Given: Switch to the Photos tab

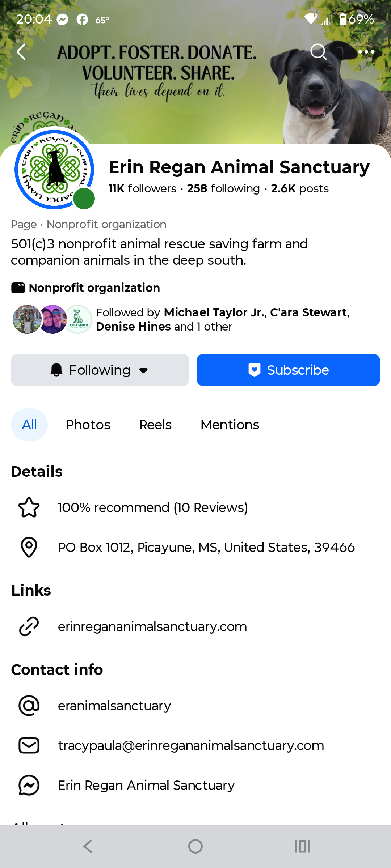Looking at the screenshot, I should [88, 425].
